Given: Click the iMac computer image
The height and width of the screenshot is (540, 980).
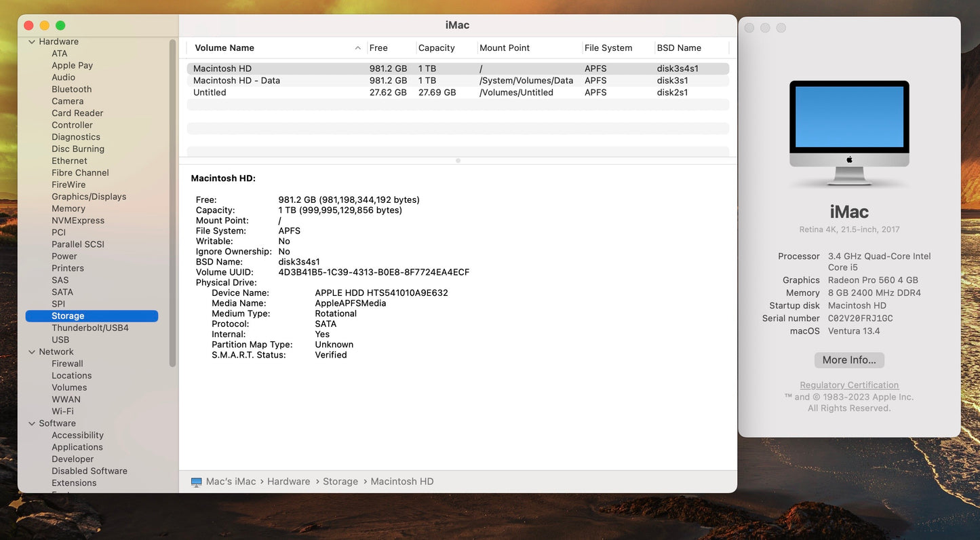Looking at the screenshot, I should (x=848, y=132).
